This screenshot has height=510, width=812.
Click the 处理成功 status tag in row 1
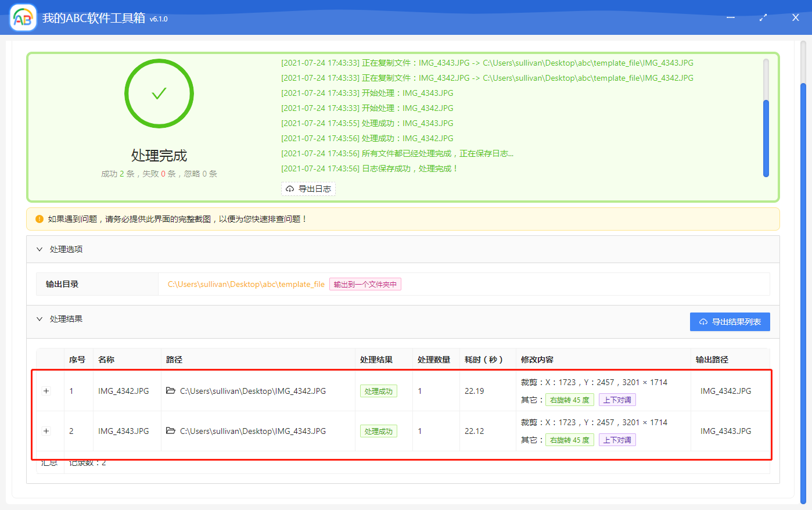point(378,392)
